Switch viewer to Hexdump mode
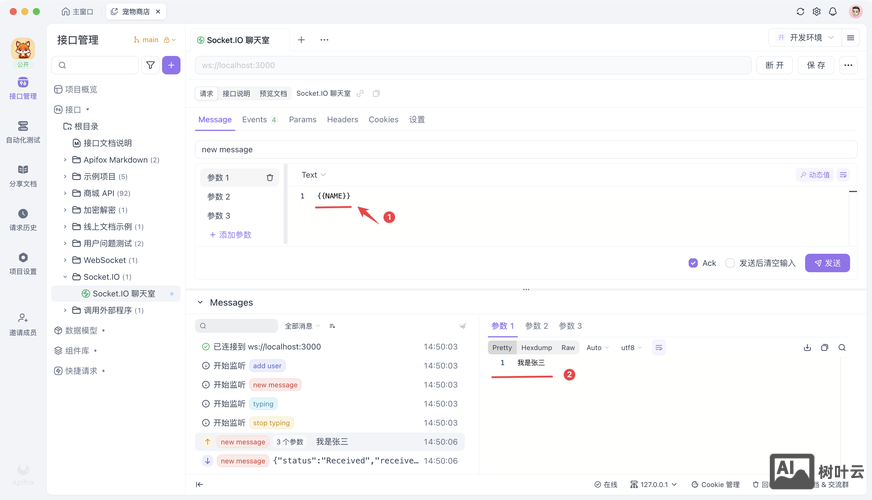Screen dimensions: 872x500 coord(537,348)
